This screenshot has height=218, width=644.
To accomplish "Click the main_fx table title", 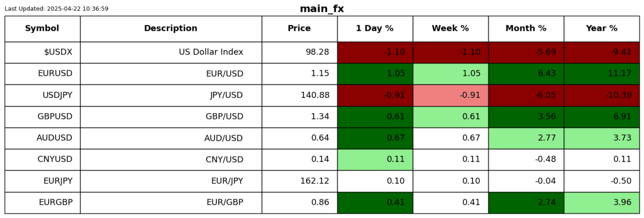I will tap(322, 8).
